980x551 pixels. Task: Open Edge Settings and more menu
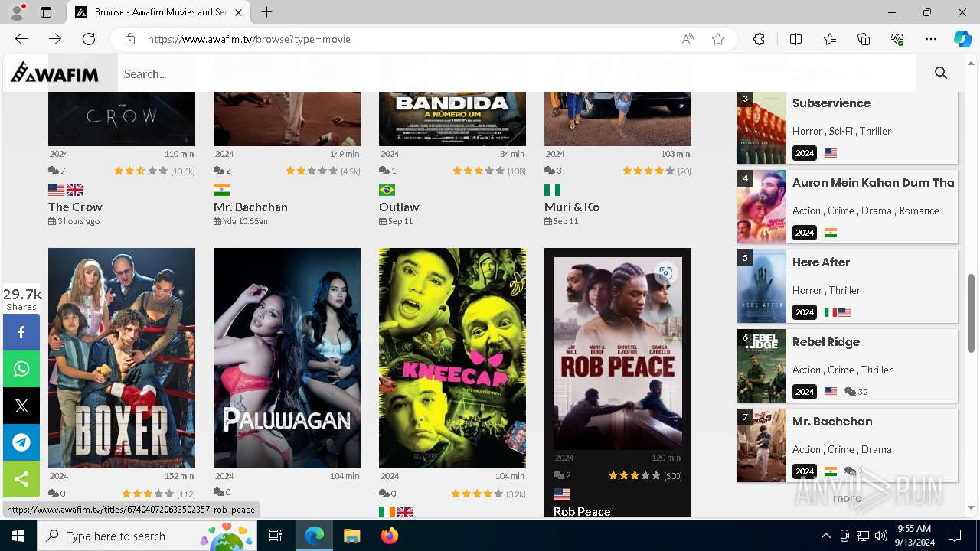pyautogui.click(x=931, y=39)
